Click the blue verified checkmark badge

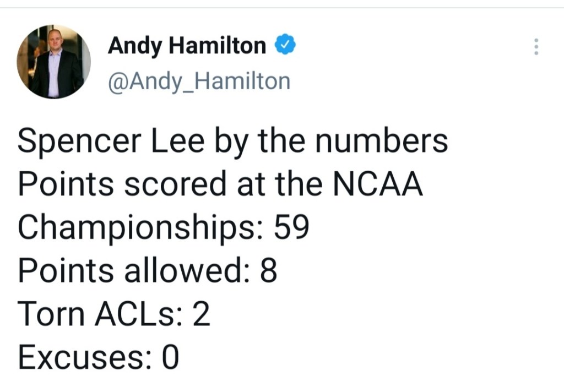pos(285,46)
